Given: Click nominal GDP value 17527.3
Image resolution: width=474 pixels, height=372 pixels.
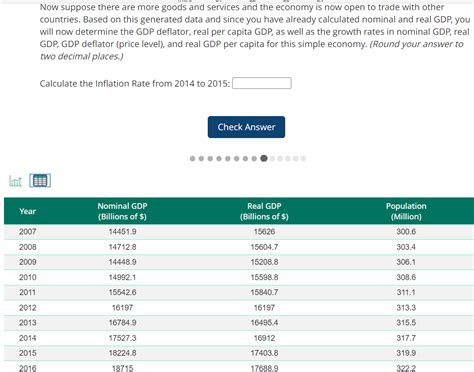Looking at the screenshot, I should click(x=122, y=338).
